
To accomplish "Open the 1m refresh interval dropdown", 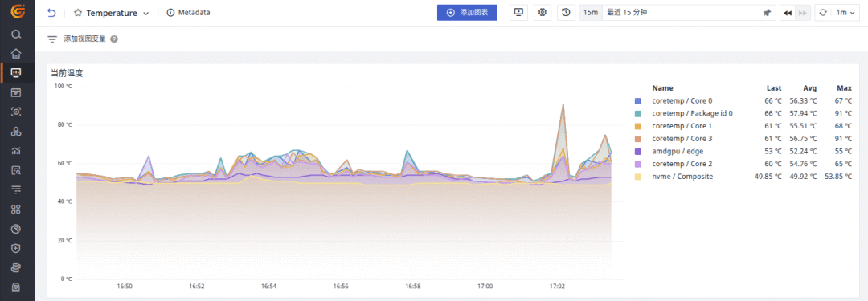I will point(845,13).
